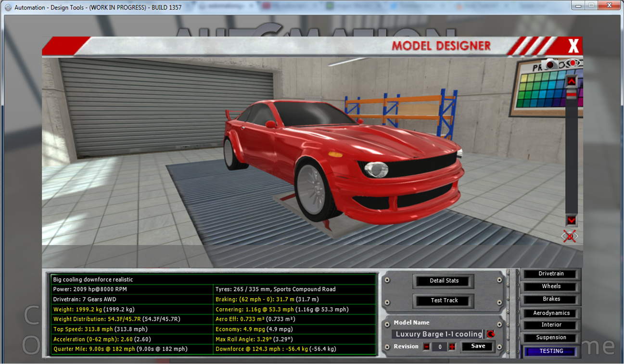Open the Interior tab

pyautogui.click(x=551, y=325)
